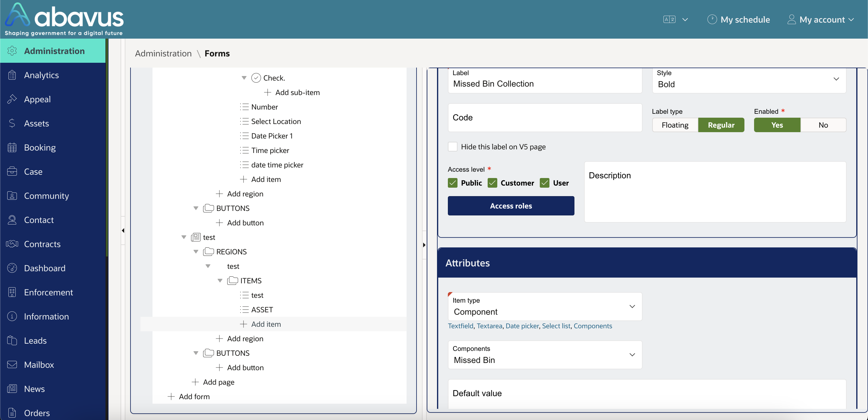This screenshot has width=868, height=420.
Task: Click Administration in the breadcrumb
Action: pos(163,53)
